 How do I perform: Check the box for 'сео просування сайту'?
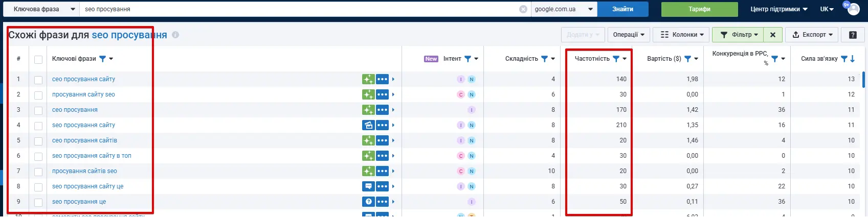pyautogui.click(x=38, y=80)
